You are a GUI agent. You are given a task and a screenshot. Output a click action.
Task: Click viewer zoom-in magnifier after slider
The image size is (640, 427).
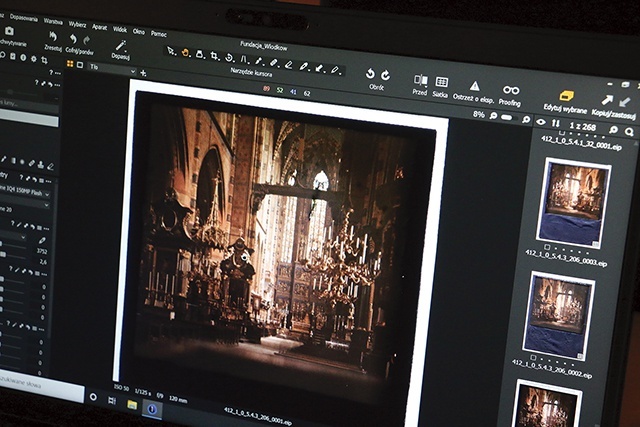point(526,120)
